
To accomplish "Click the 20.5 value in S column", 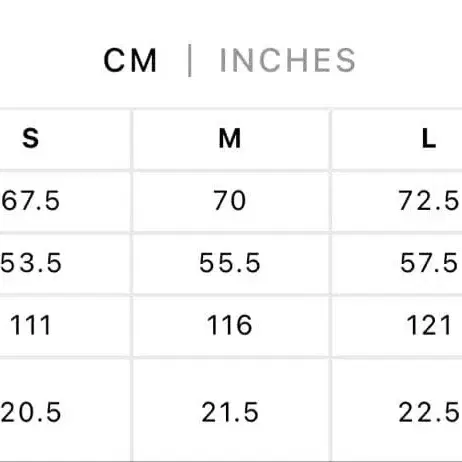I will coord(31,412).
